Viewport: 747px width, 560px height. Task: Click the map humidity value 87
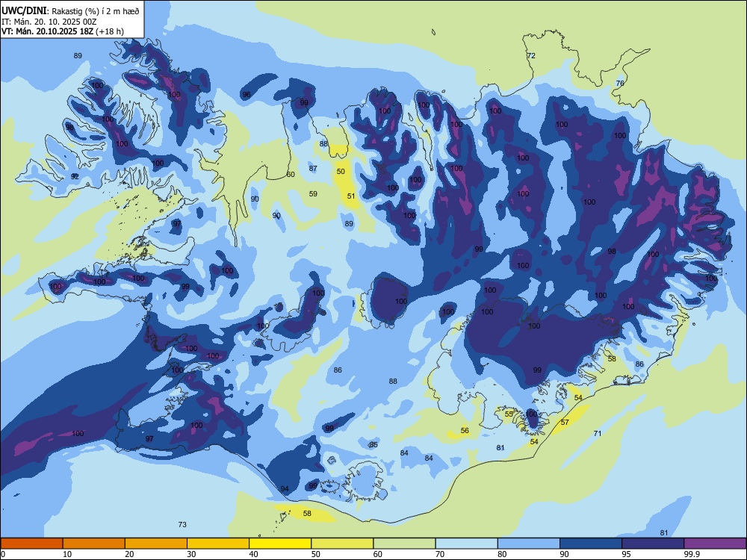313,169
